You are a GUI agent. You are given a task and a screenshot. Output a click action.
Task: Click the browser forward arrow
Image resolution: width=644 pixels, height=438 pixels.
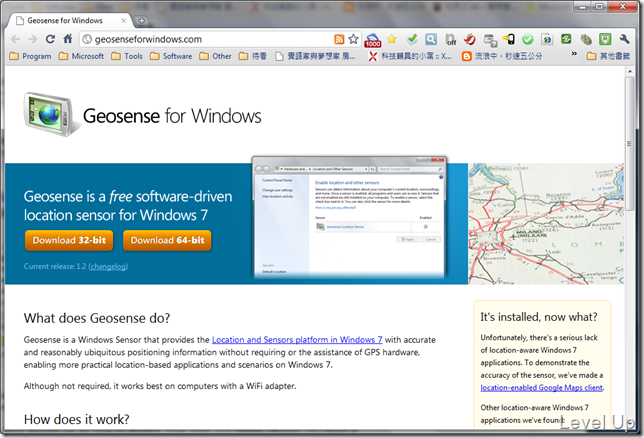pos(32,39)
